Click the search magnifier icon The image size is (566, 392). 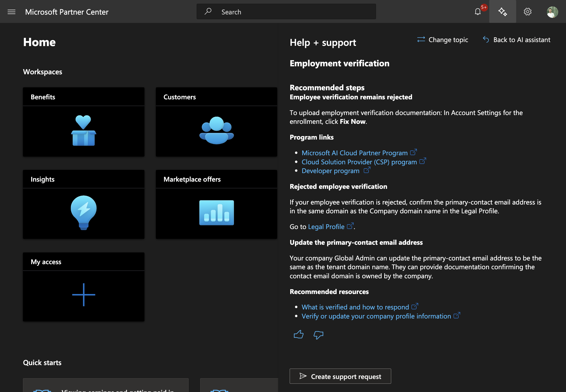(208, 11)
